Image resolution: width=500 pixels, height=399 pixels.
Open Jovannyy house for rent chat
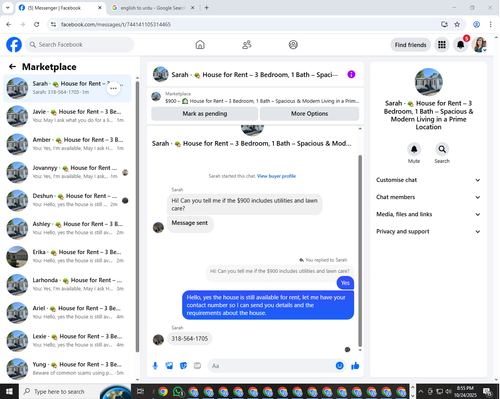[x=67, y=172]
